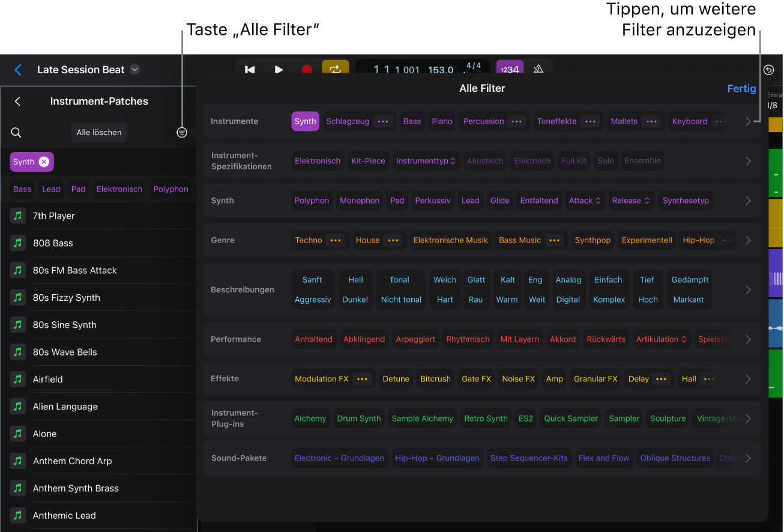The image size is (784, 532).
Task: Click the 80s Sine Synth patch icon
Action: coord(18,325)
